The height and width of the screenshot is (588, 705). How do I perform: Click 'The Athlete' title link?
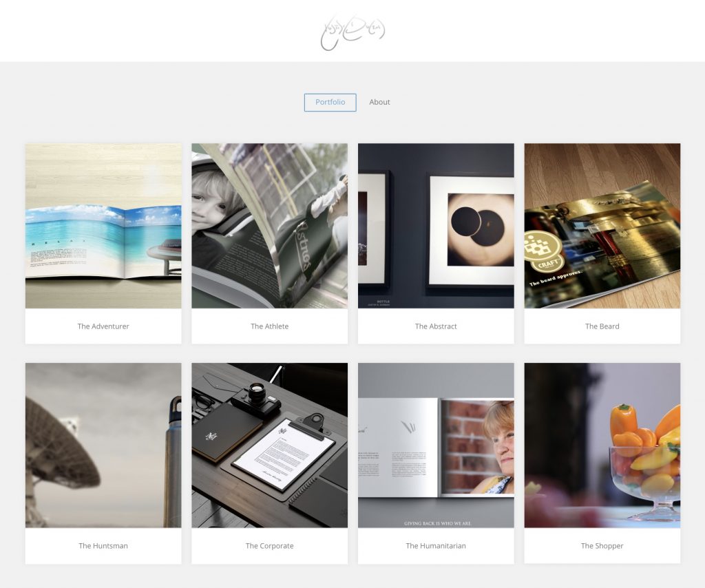[269, 326]
